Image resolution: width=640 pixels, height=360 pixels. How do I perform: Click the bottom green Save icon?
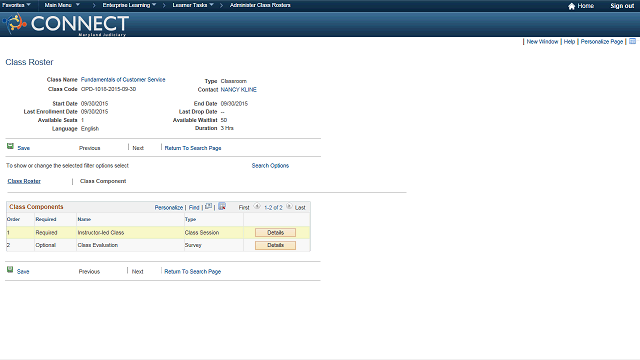10,269
